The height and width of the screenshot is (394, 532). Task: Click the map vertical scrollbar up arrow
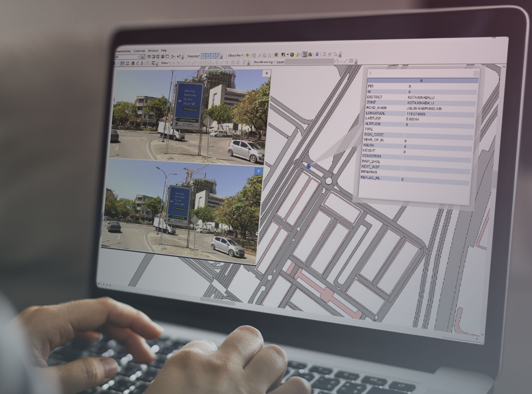[504, 67]
